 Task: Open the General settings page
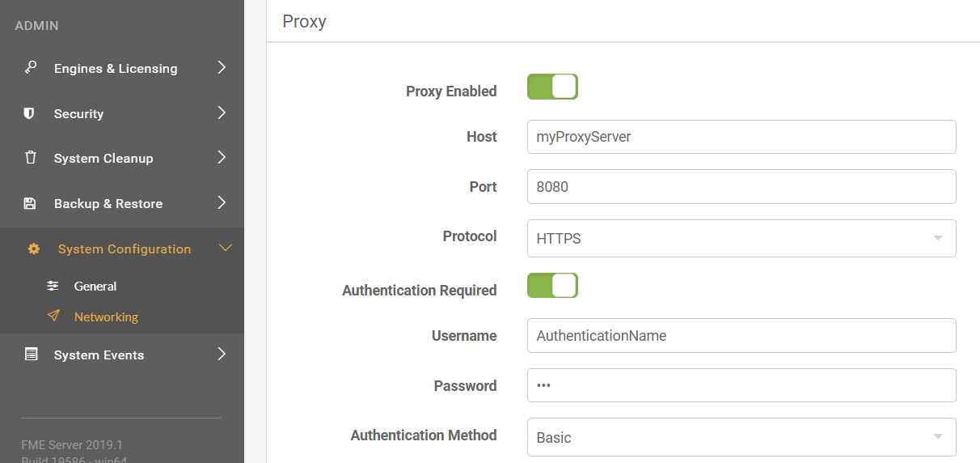tap(95, 286)
